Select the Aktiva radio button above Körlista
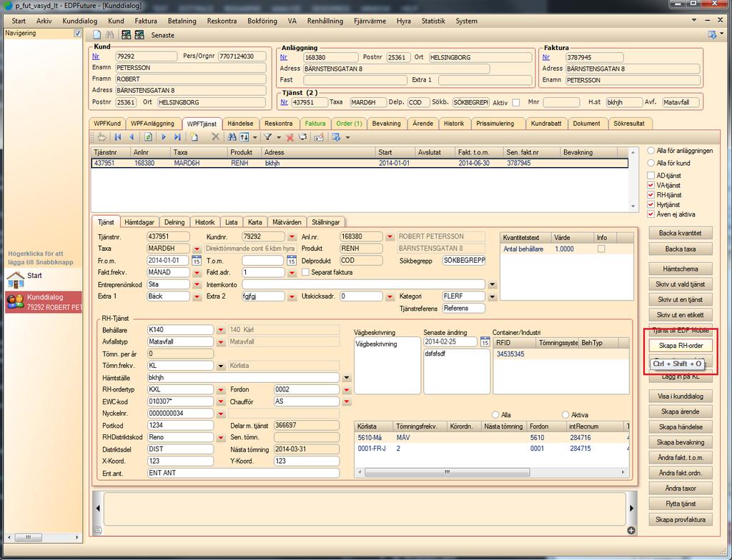Viewport: 732px width, 560px height. click(x=565, y=415)
